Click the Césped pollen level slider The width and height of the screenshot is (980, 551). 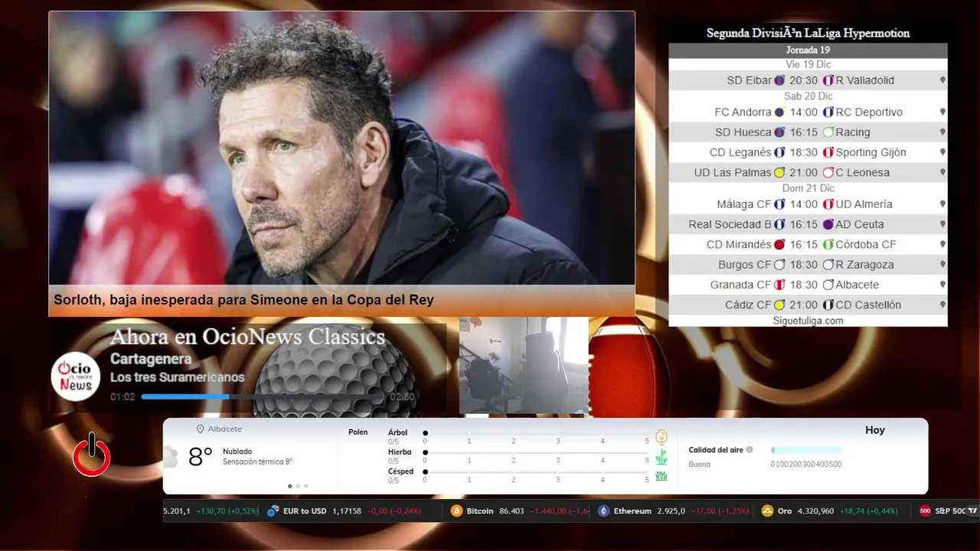coord(536,472)
